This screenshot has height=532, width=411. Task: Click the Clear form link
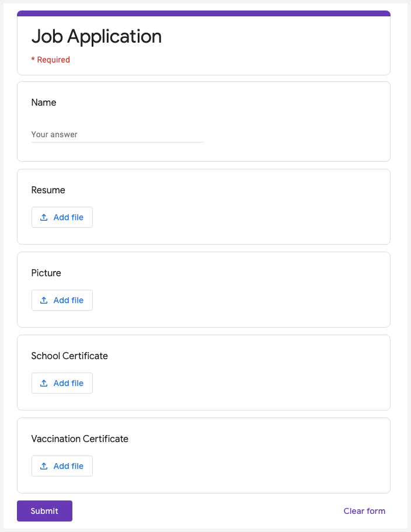364,510
